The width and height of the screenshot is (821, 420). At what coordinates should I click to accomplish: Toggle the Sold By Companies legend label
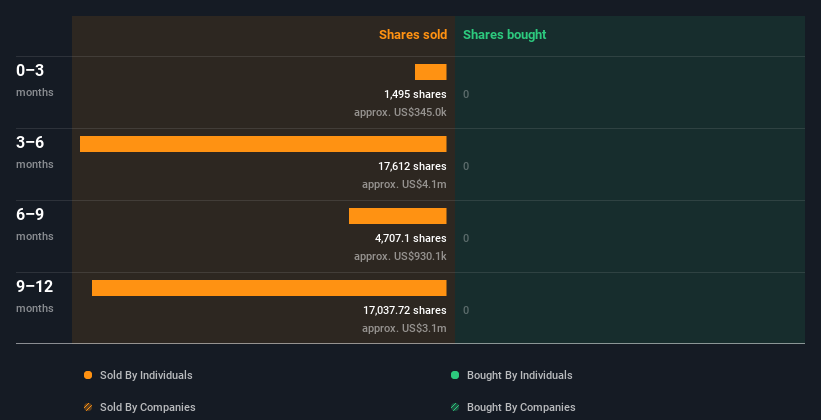(148, 407)
